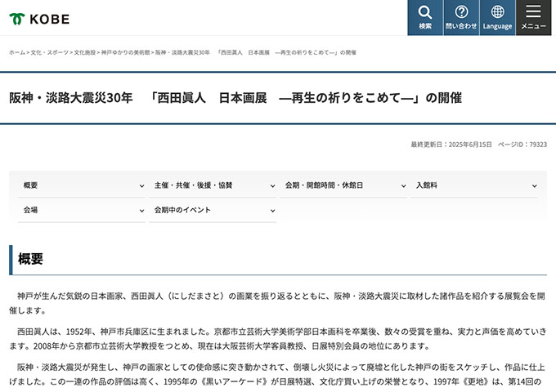Image resolution: width=556 pixels, height=392 pixels.
Task: Go to ホーム breadcrumb link
Action: click(17, 52)
